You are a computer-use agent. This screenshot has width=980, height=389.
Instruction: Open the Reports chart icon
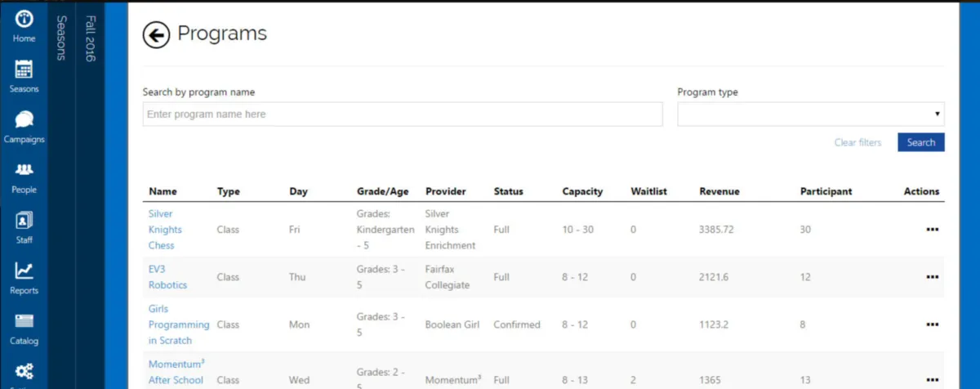[x=24, y=271]
